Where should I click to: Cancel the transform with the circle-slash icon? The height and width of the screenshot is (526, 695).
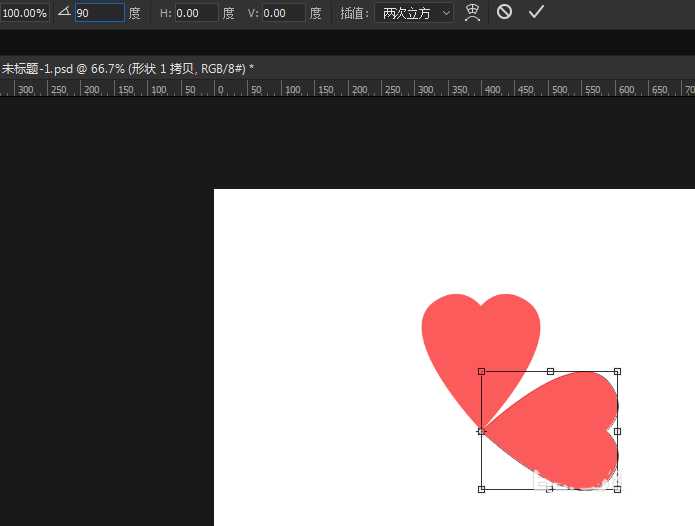(505, 12)
